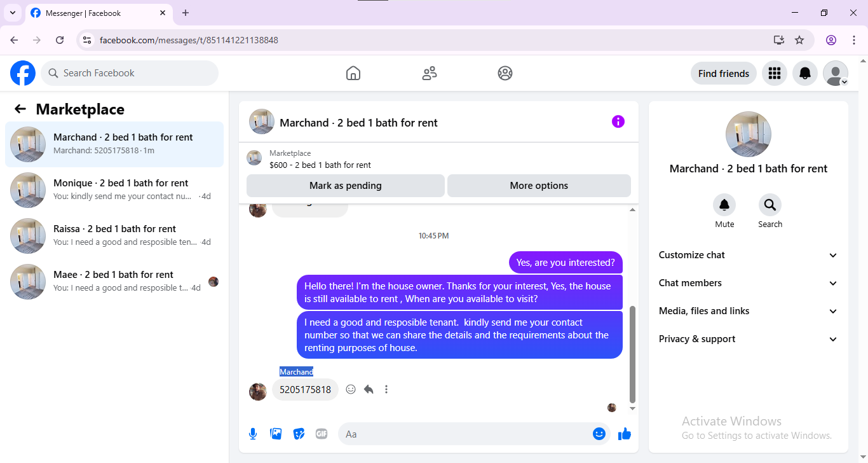868x463 pixels.
Task: Open the Monique conversation
Action: [x=114, y=190]
